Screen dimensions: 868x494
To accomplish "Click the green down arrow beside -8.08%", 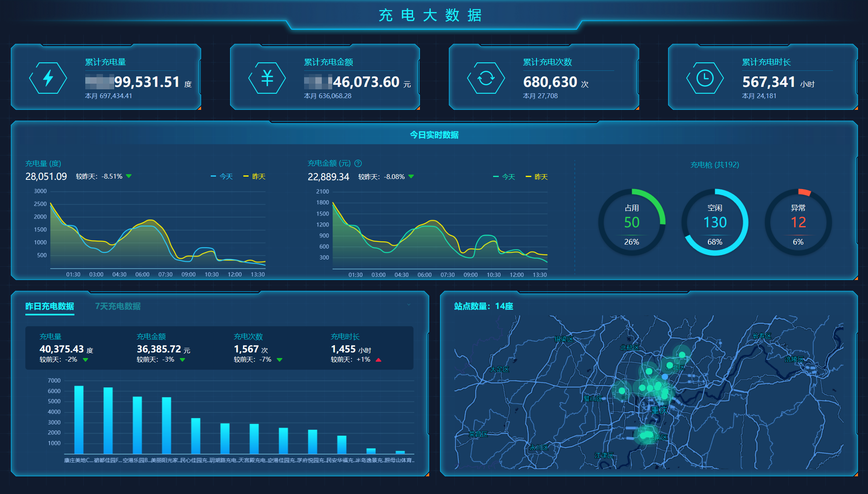I will (x=411, y=177).
